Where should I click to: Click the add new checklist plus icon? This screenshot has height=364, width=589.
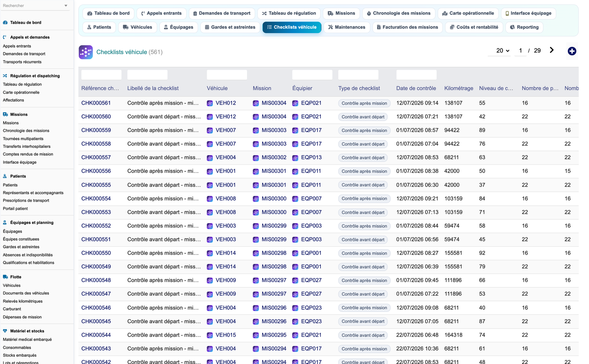pyautogui.click(x=572, y=51)
